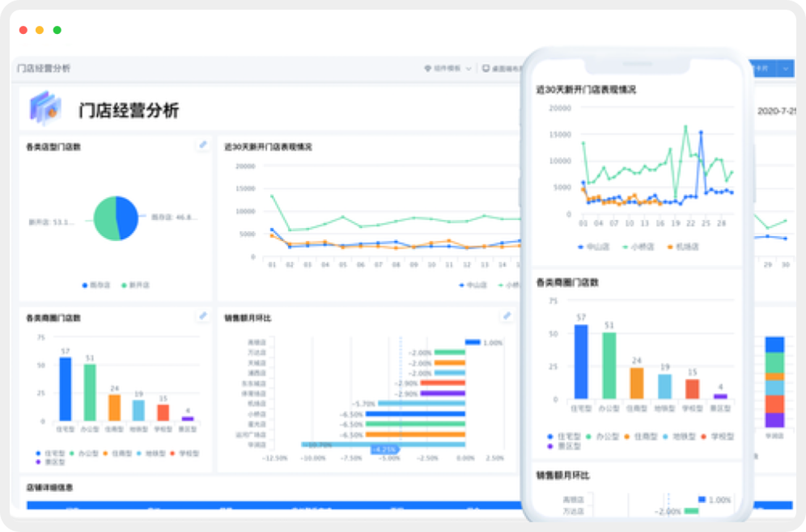Click the edit pencil on 各类店型门店数 card

202,145
